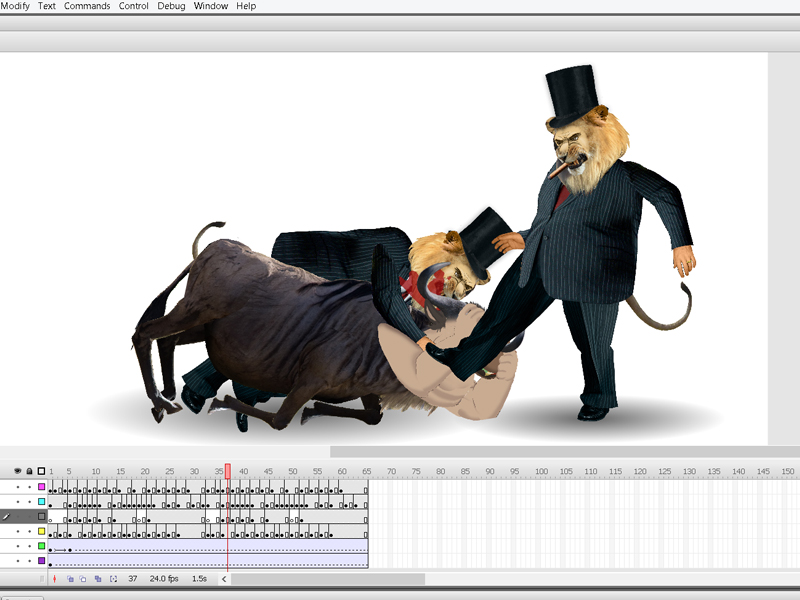Enable the Edit Multiple Frames button
800x600 pixels.
click(98, 579)
